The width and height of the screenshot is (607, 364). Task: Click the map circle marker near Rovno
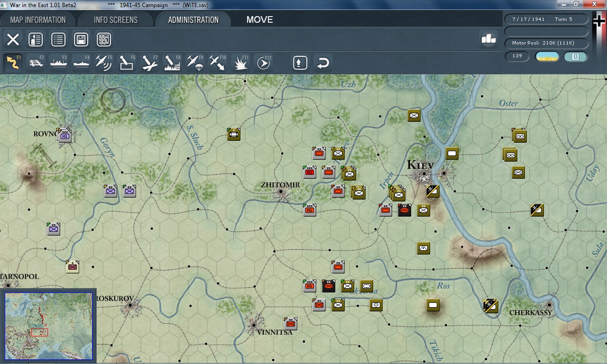click(113, 101)
